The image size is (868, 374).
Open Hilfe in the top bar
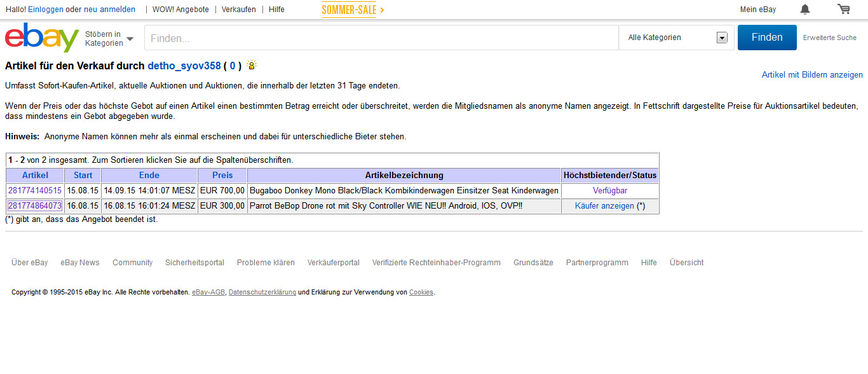[x=276, y=10]
